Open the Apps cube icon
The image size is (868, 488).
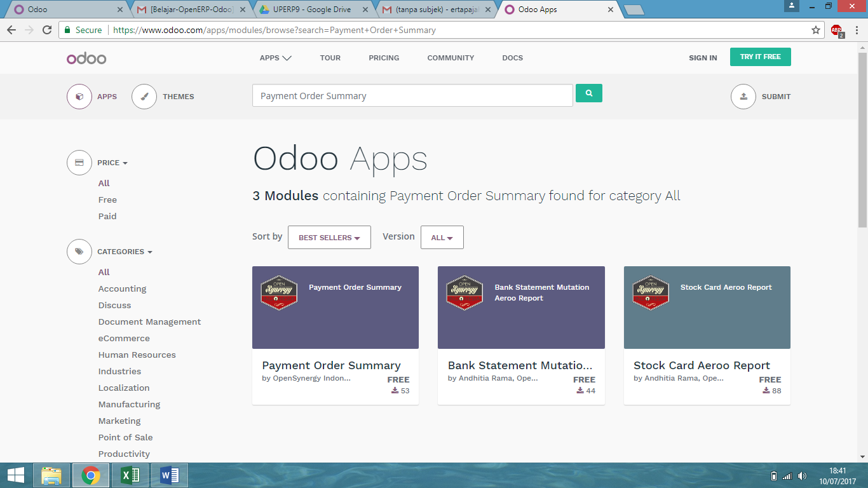click(x=79, y=97)
